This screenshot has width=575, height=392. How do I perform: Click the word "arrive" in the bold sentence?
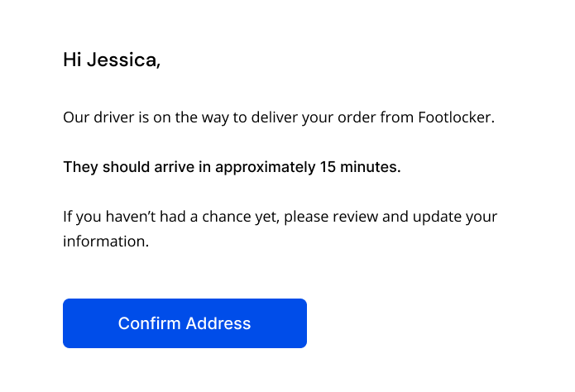[175, 167]
